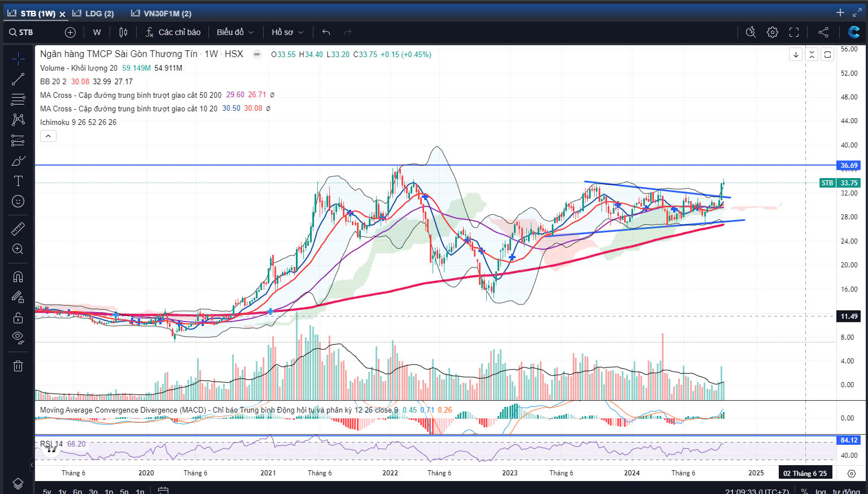This screenshot has height=494, width=868.
Task: Select the Ichimoku 9 26 52 26 26 legend
Action: [78, 122]
